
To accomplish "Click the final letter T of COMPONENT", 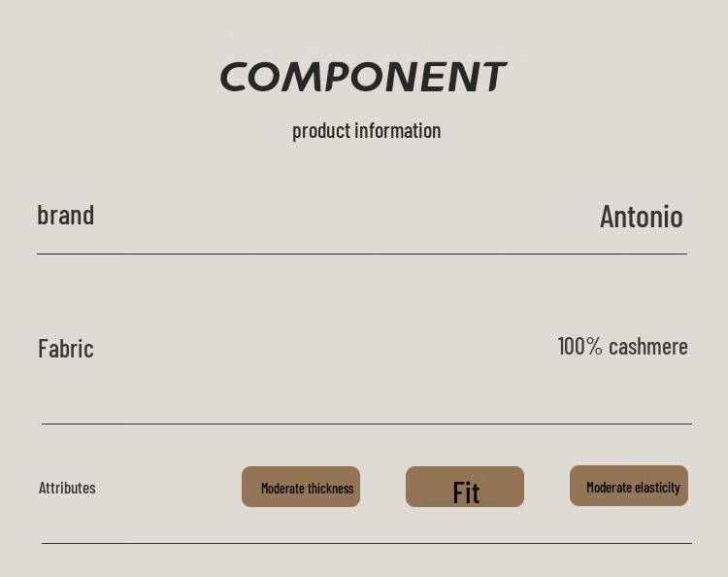I will point(493,78).
